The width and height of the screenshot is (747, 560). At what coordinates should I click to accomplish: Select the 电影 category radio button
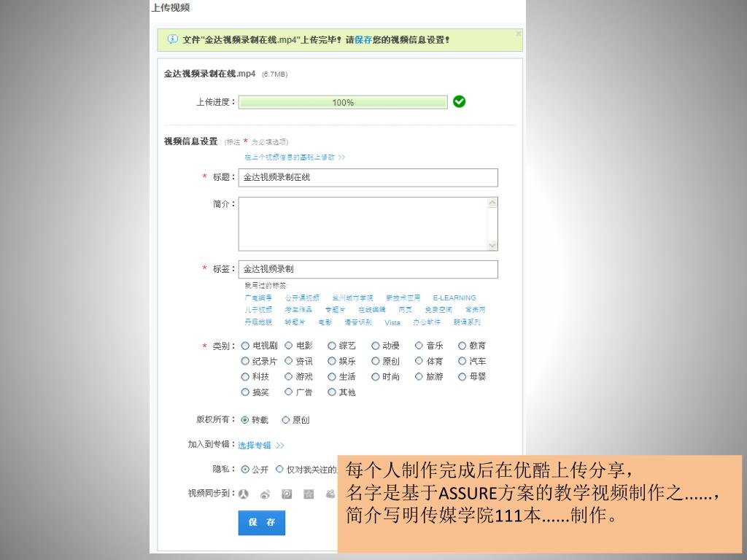click(x=288, y=346)
